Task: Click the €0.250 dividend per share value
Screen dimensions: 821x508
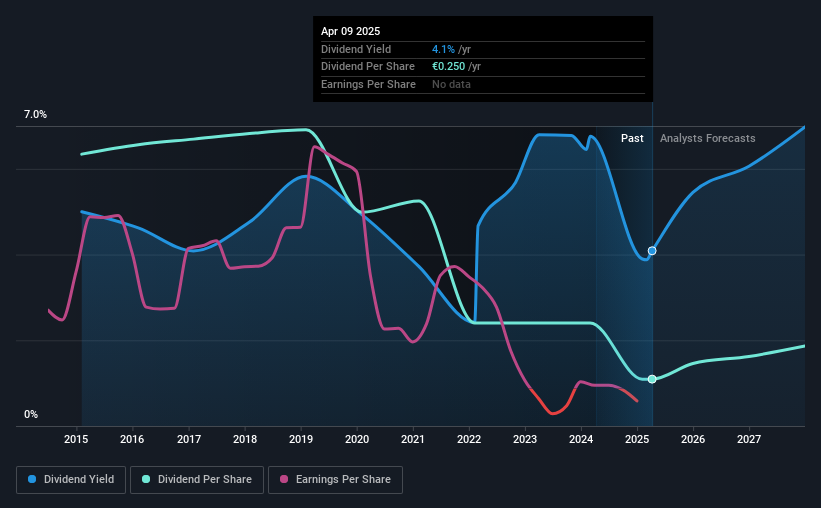Action: click(x=448, y=67)
